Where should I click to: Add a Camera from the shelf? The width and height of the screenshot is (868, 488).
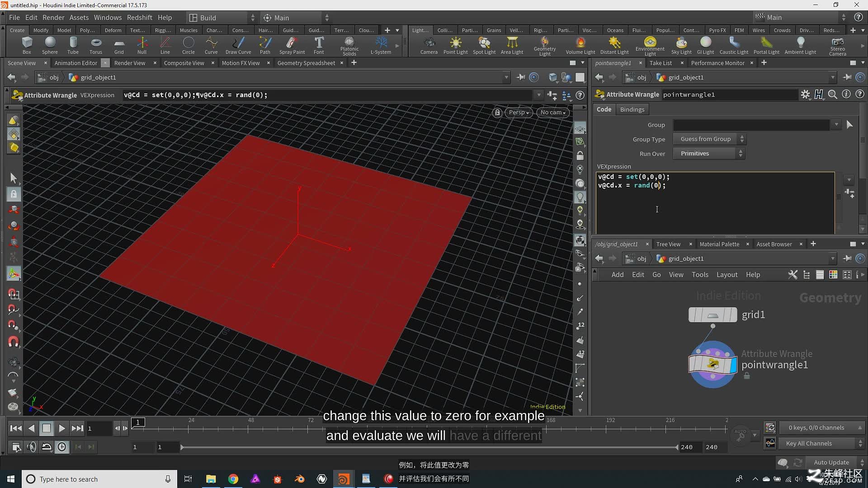429,46
